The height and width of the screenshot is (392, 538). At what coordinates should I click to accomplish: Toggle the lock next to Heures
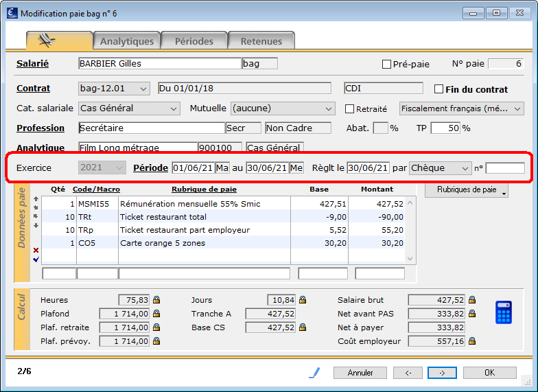click(156, 299)
